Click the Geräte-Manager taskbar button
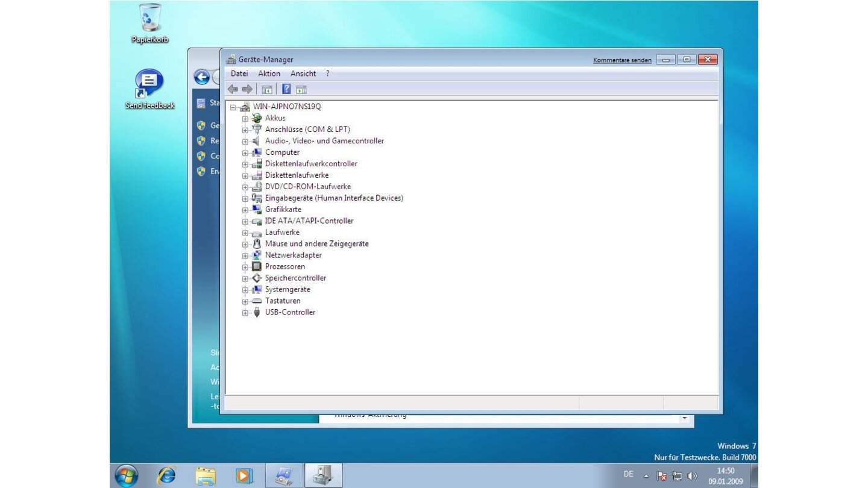The height and width of the screenshot is (488, 868). pyautogui.click(x=323, y=475)
